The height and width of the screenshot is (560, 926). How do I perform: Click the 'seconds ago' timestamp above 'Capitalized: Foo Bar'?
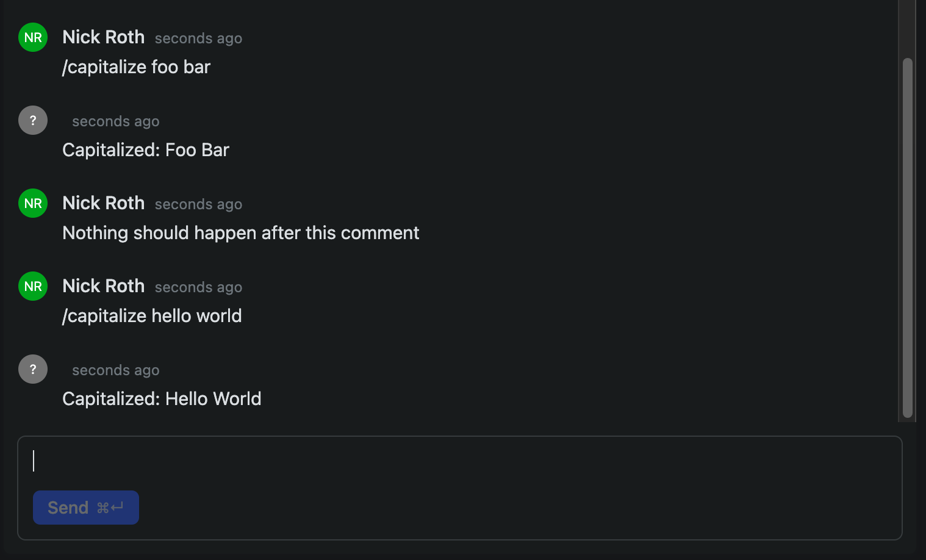click(116, 121)
